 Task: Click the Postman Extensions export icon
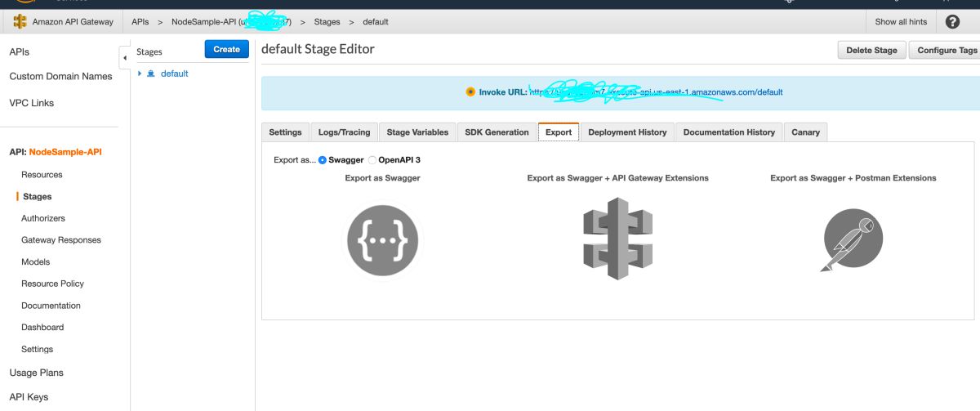pos(852,241)
